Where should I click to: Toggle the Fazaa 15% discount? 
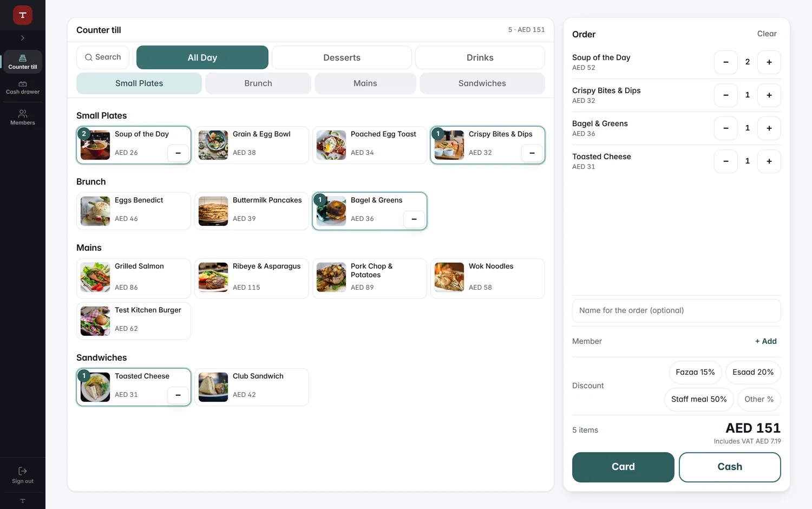tap(695, 372)
